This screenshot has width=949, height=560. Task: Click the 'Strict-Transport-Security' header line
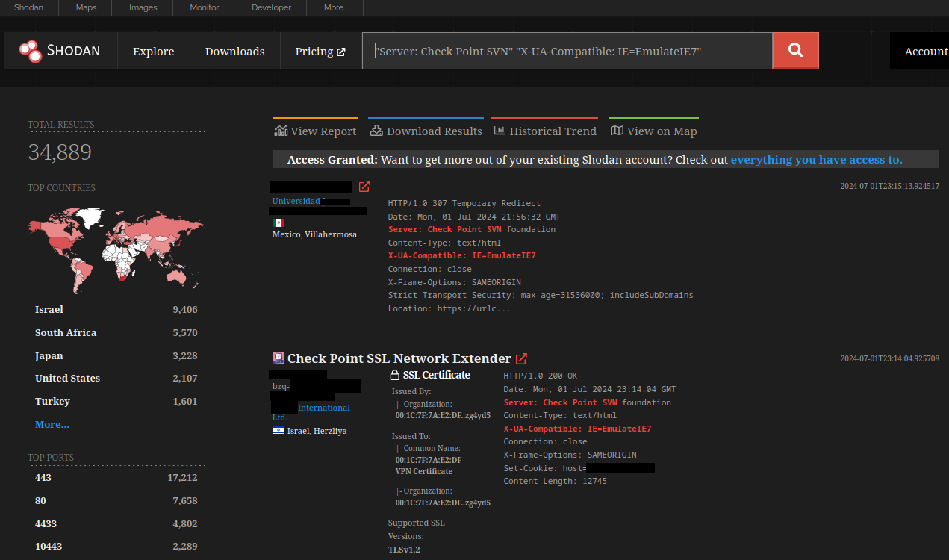click(541, 295)
